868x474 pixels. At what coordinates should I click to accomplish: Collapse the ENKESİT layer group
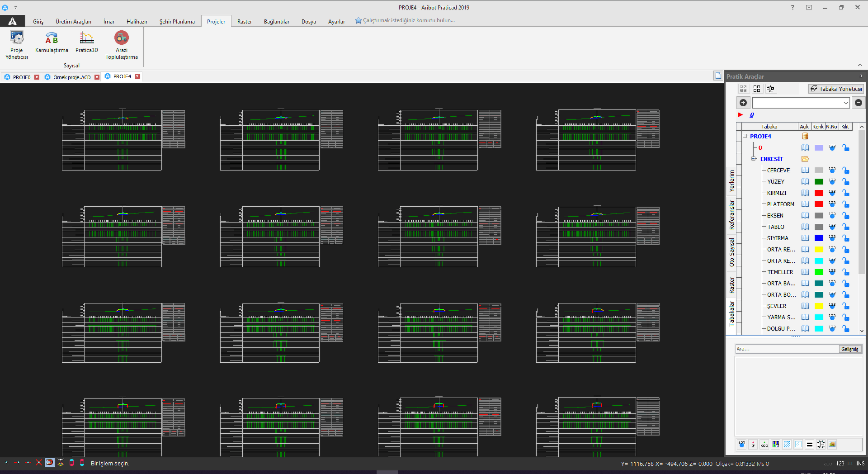[754, 159]
